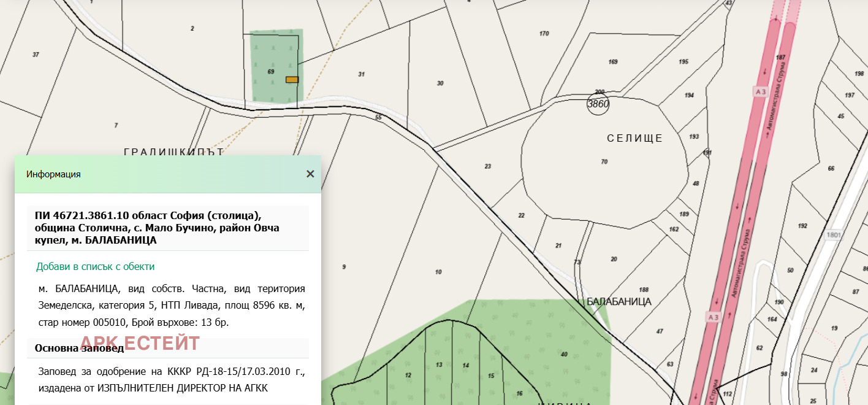
Task: Select parcel 30 on the map
Action: [440, 83]
